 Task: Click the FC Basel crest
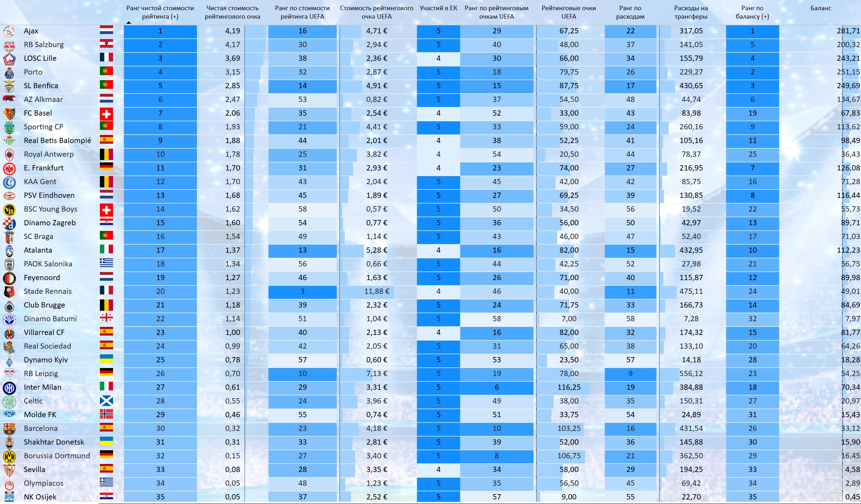(x=9, y=114)
